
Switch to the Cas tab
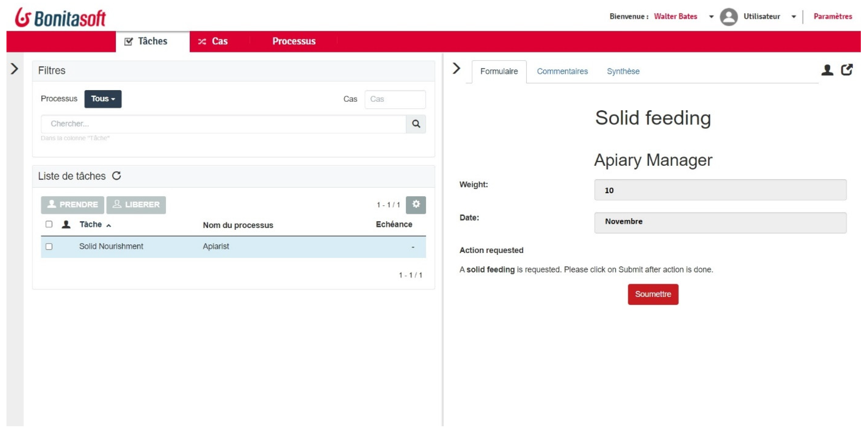213,41
